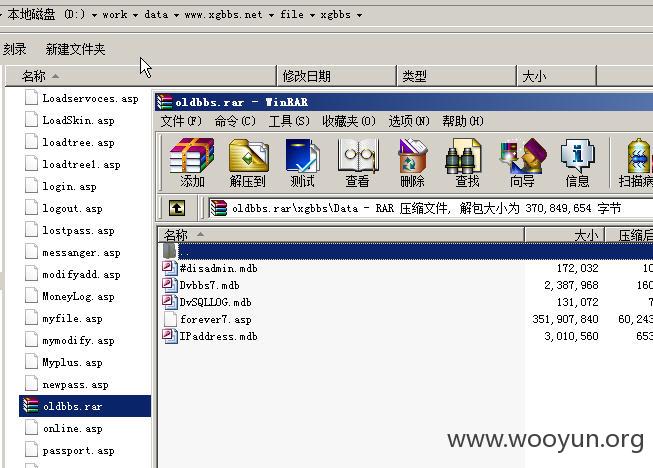Click the MoneyLog.asp file icon in Explorer
Viewport: 653px width, 468px height.
[x=31, y=296]
